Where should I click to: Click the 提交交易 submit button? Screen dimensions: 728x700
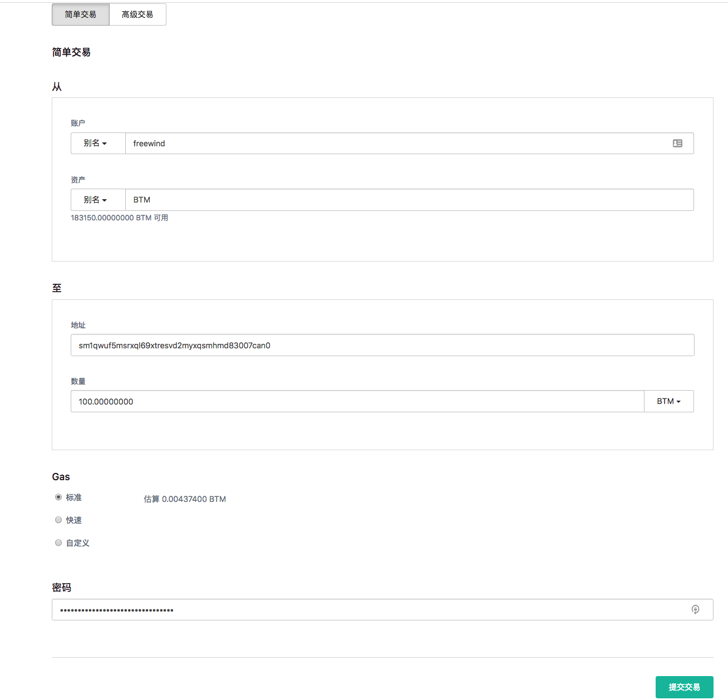[684, 687]
